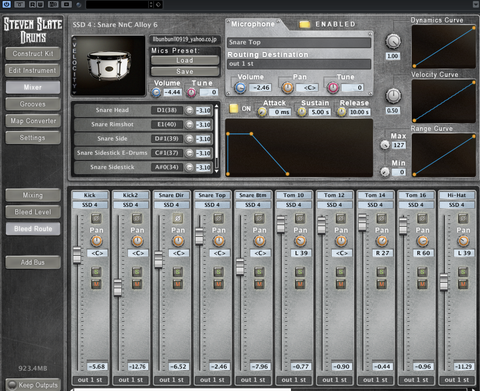Click the Mixing button

(33, 195)
